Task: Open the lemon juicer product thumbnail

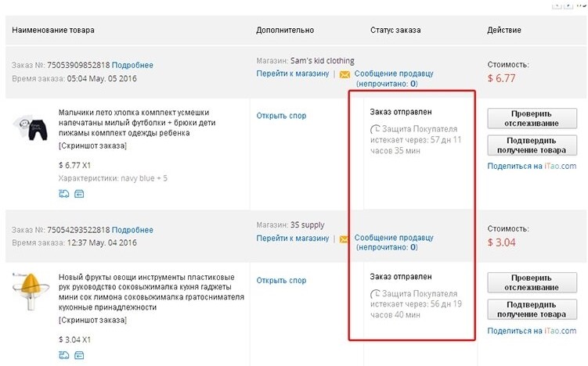Action: pyautogui.click(x=31, y=292)
